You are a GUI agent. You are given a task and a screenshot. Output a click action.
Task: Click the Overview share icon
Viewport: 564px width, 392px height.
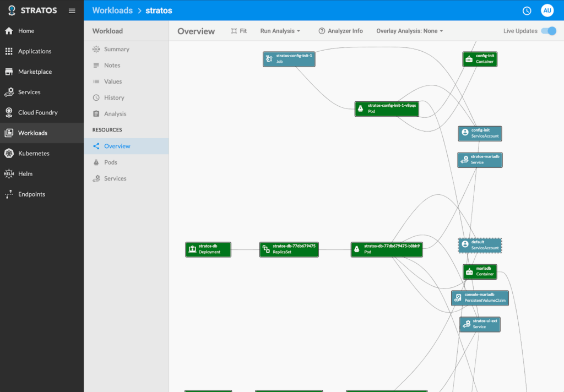coord(96,146)
